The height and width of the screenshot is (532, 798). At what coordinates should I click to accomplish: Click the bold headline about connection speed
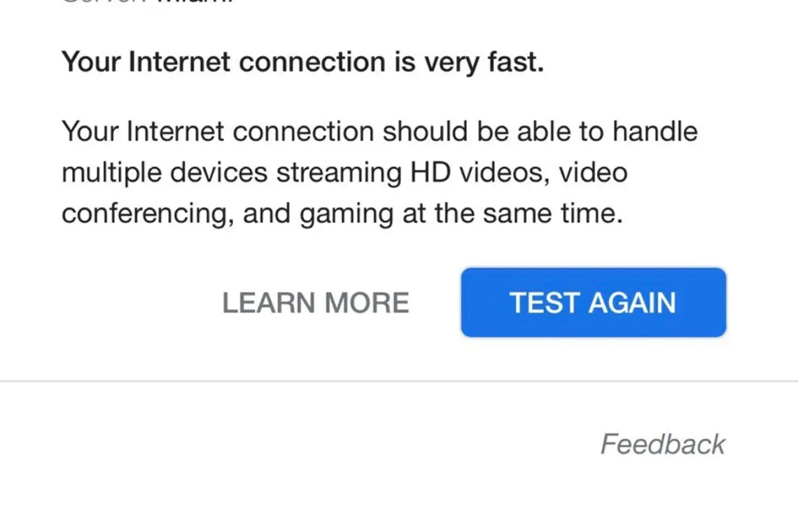(302, 63)
